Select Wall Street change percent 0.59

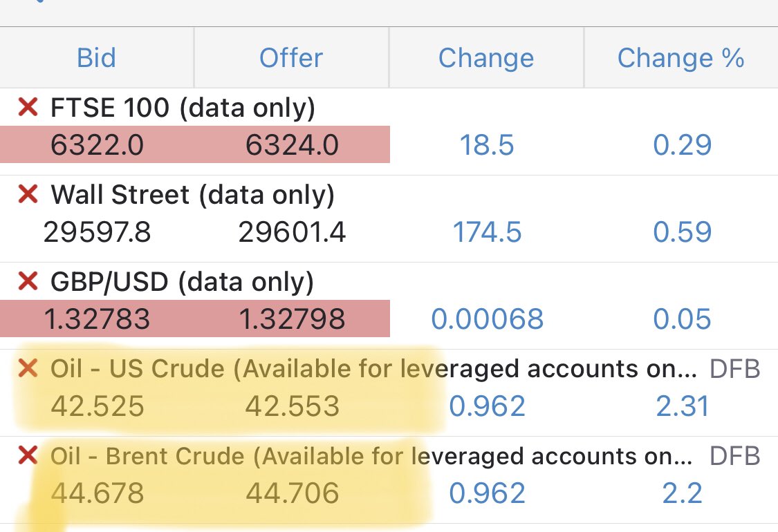683,232
